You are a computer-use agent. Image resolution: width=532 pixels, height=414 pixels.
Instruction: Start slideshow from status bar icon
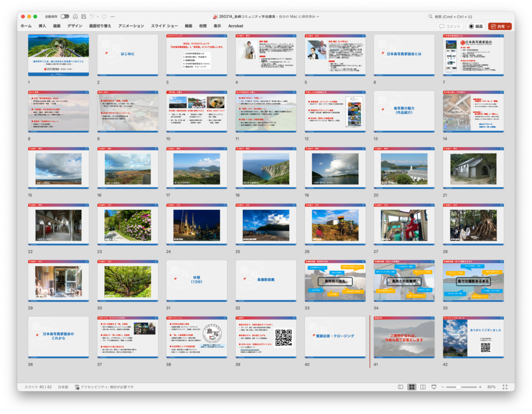click(434, 387)
